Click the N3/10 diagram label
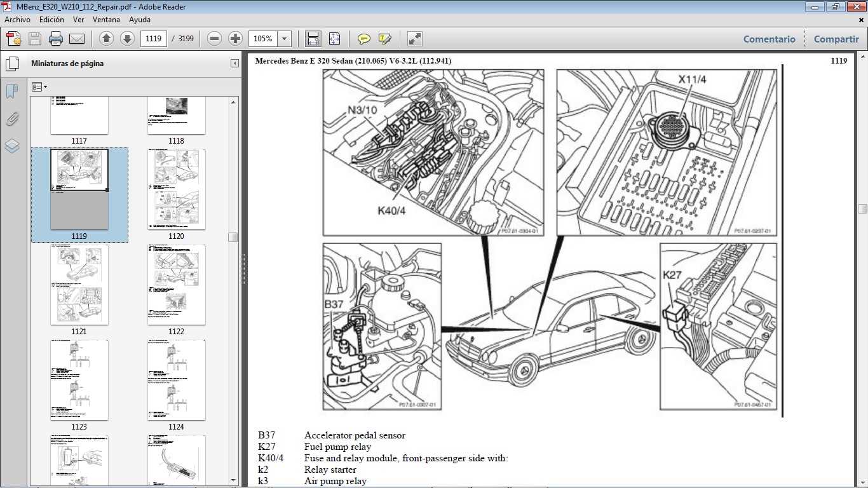Screen dimensions: 868x488 click(362, 110)
